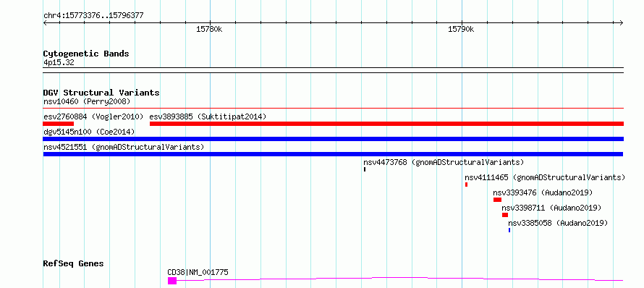
Task: Click the dgv5145n100 (Coe2014) label
Action: [89, 132]
